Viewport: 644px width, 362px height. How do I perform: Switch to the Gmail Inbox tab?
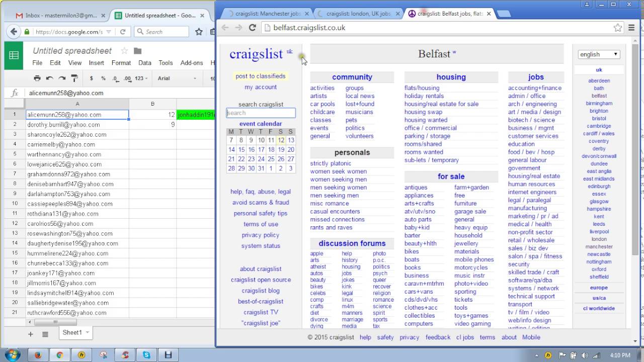click(x=60, y=16)
